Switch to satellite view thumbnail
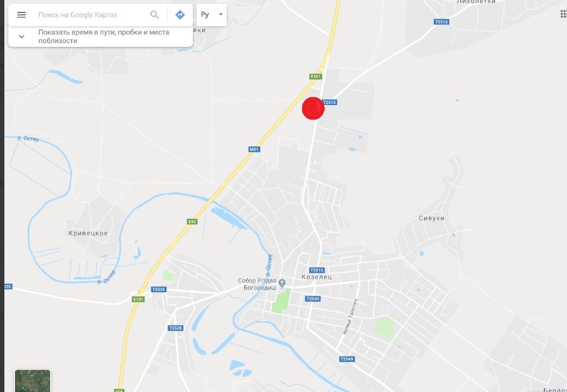Image resolution: width=567 pixels, height=392 pixels. coord(33,381)
